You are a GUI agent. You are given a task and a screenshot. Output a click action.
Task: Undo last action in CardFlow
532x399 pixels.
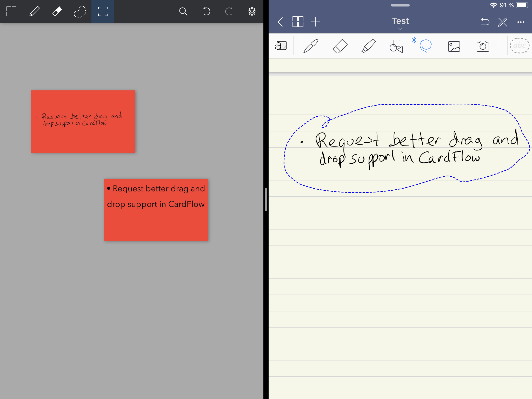point(206,11)
